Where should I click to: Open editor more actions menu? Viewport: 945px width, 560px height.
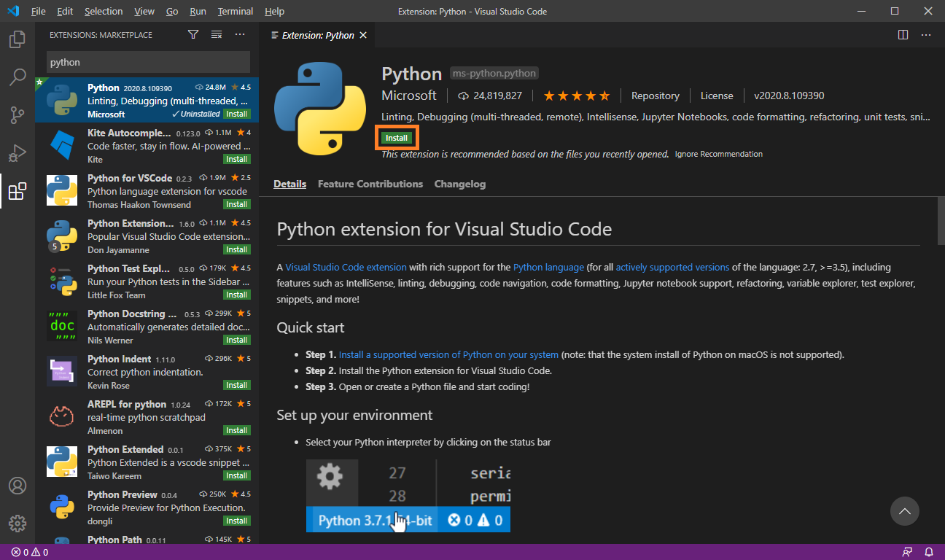tap(926, 34)
